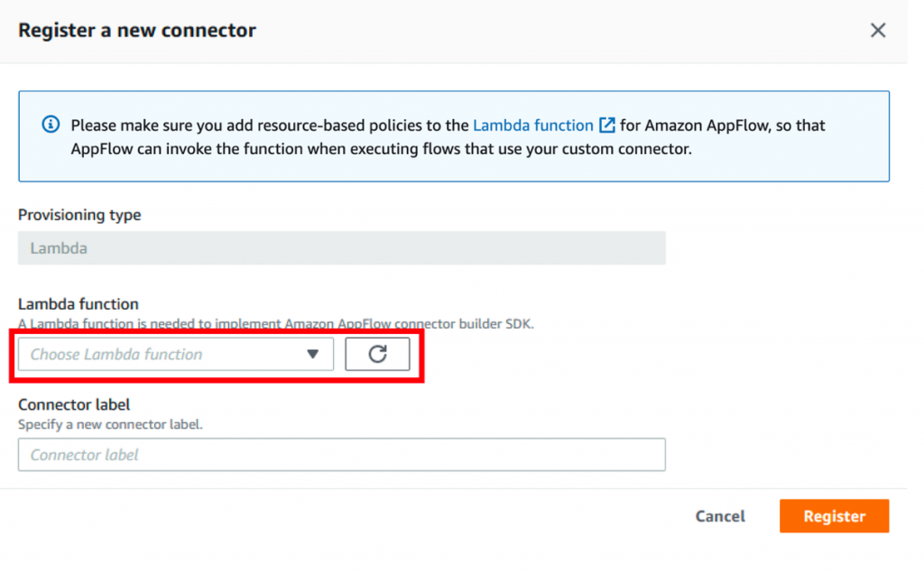924x573 pixels.
Task: Click inside the Connector label input field
Action: click(x=341, y=455)
